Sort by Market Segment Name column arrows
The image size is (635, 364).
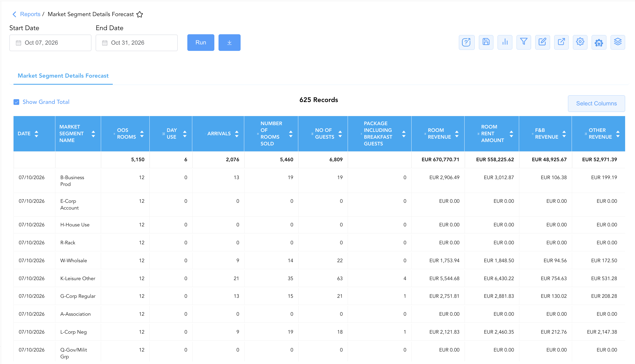(x=93, y=134)
